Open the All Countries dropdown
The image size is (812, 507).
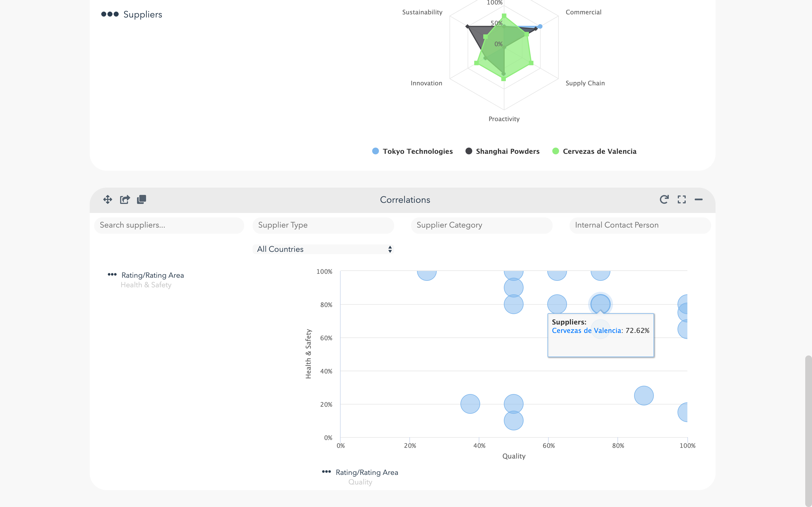(323, 249)
